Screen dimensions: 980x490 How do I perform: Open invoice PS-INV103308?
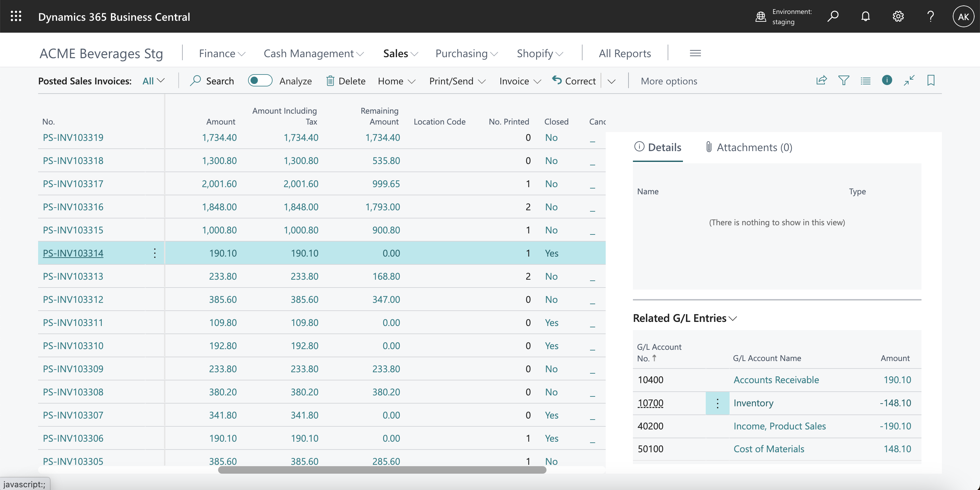click(x=73, y=392)
